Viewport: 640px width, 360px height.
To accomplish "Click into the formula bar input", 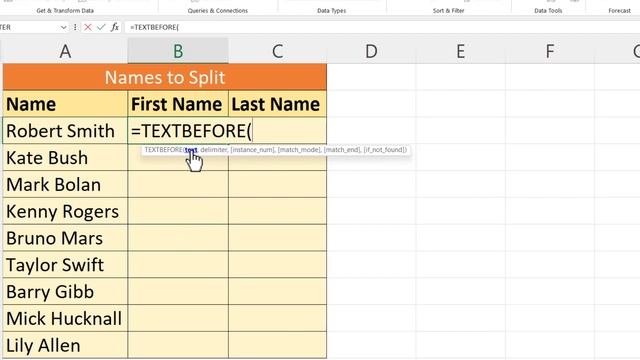I will pos(382,27).
